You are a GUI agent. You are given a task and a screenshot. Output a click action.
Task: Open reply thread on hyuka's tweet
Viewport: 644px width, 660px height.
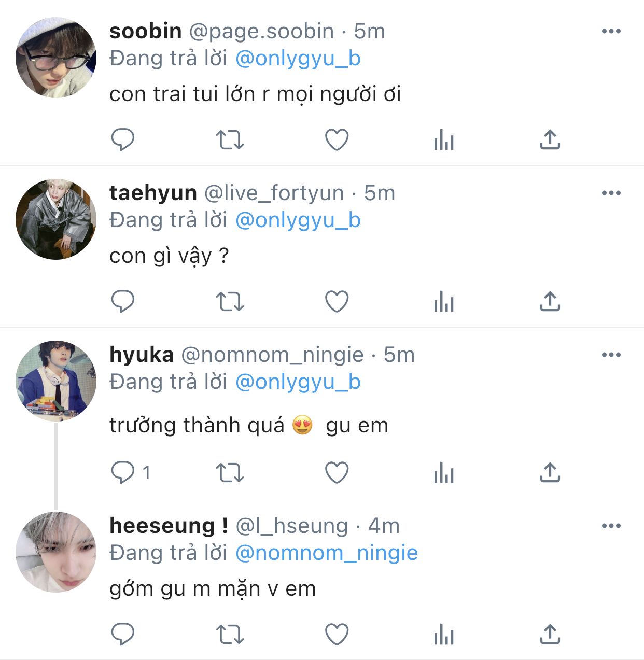[x=124, y=472]
